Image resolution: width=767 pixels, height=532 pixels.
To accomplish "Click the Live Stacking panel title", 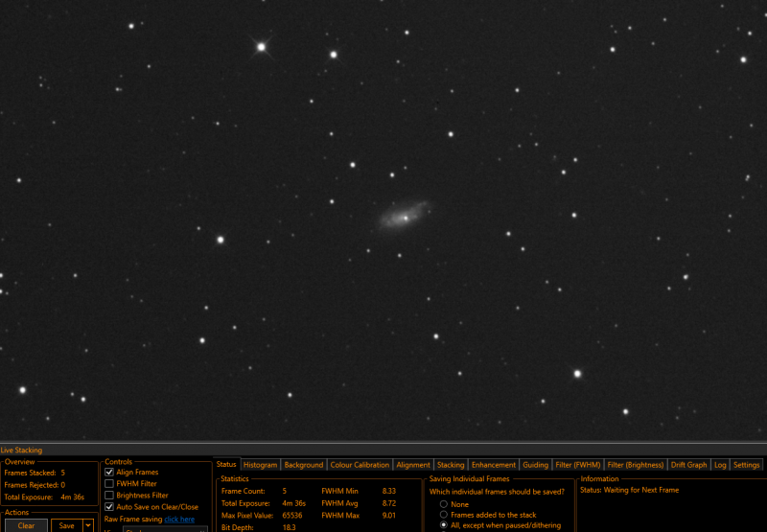I will tap(21, 450).
